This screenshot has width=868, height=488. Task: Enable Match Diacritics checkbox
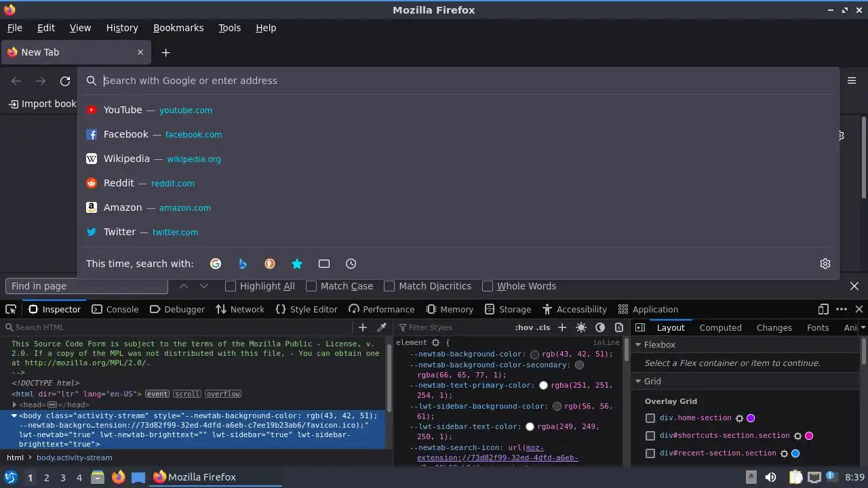tap(389, 286)
